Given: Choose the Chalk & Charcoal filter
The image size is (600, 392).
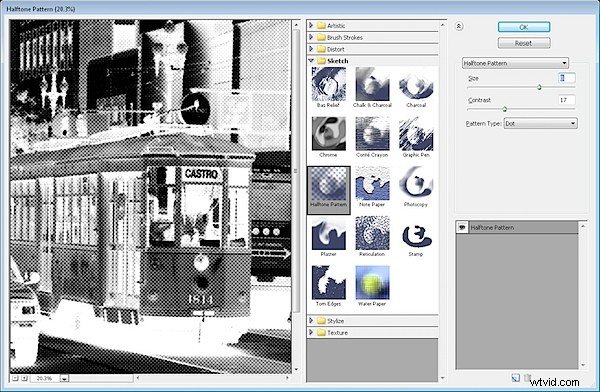Looking at the screenshot, I should (x=372, y=84).
